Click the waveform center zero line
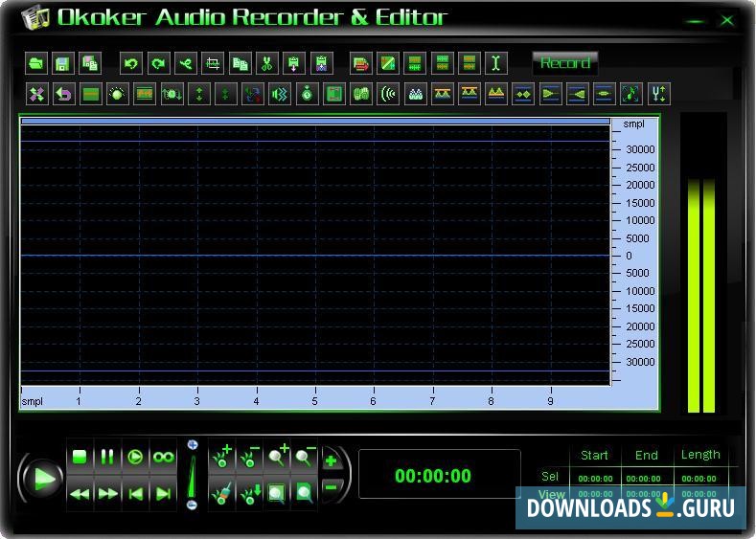The image size is (756, 539). pyautogui.click(x=316, y=256)
